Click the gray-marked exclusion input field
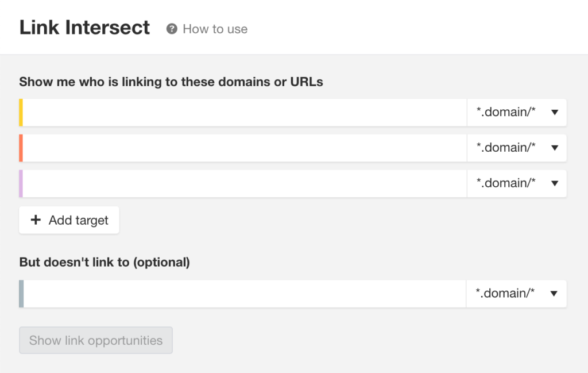Viewport: 588px width, 373px height. tap(245, 294)
